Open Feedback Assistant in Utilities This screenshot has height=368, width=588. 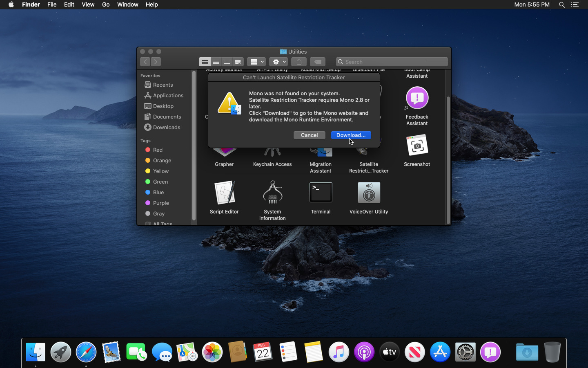[417, 98]
